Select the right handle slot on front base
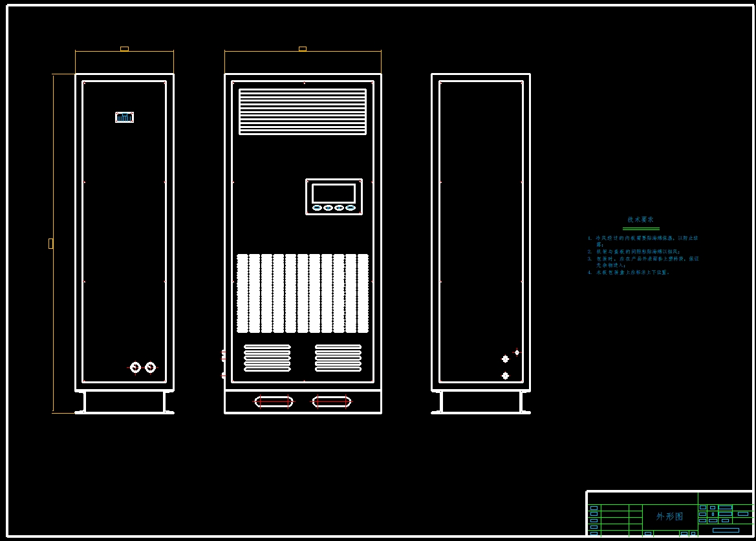This screenshot has width=756, height=541. (x=332, y=402)
